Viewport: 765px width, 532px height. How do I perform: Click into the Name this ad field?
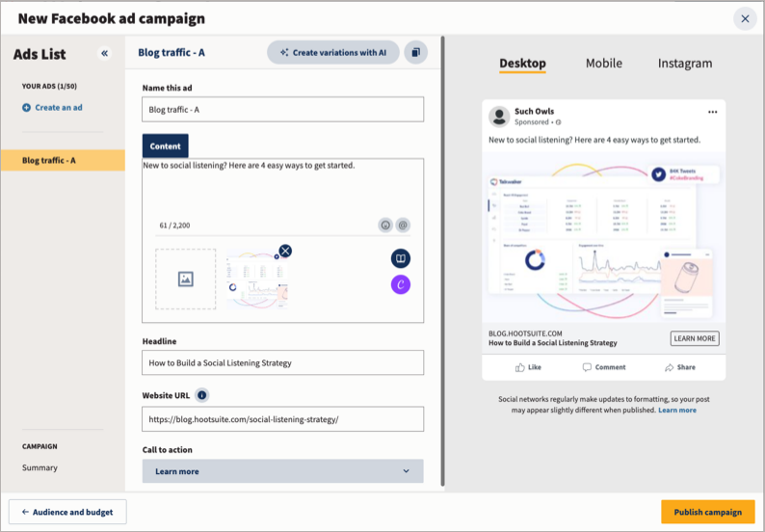(283, 109)
